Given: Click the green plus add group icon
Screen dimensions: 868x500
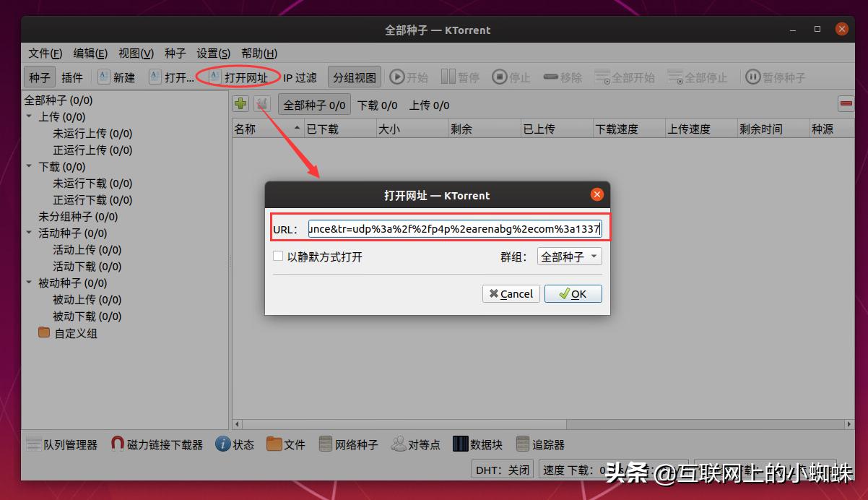Looking at the screenshot, I should click(x=240, y=103).
